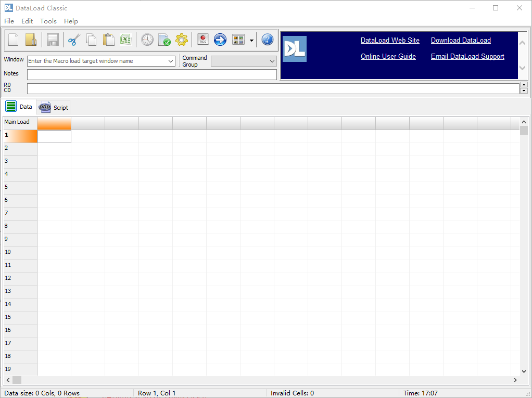The image size is (532, 398).
Task: Click DataLoad app icon in title bar
Action: tap(8, 8)
